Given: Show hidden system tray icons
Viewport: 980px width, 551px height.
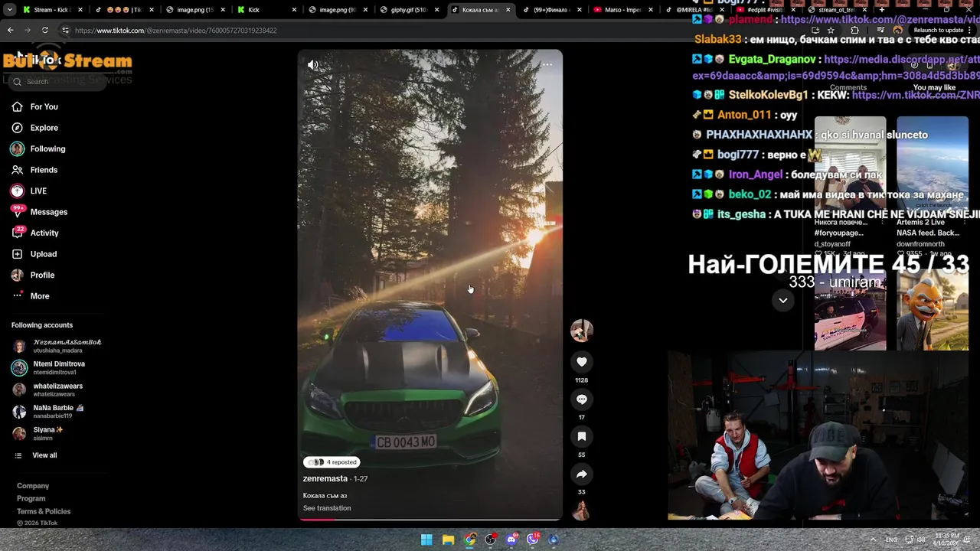Looking at the screenshot, I should pyautogui.click(x=873, y=540).
